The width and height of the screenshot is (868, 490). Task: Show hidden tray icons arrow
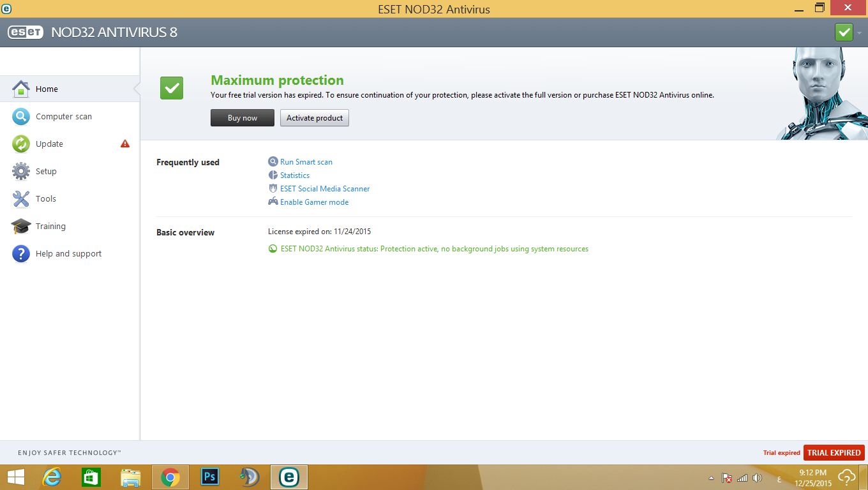tap(712, 478)
